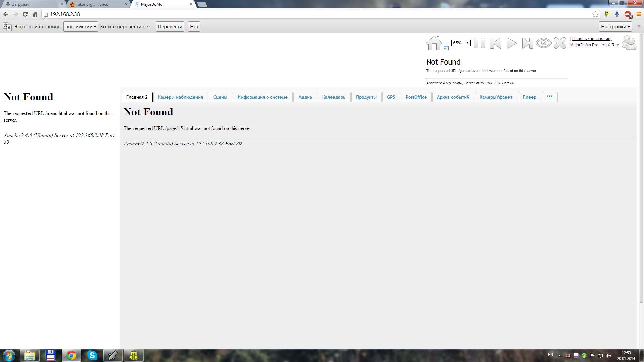
Task: Bookmark the page with the star icon
Action: pyautogui.click(x=595, y=14)
